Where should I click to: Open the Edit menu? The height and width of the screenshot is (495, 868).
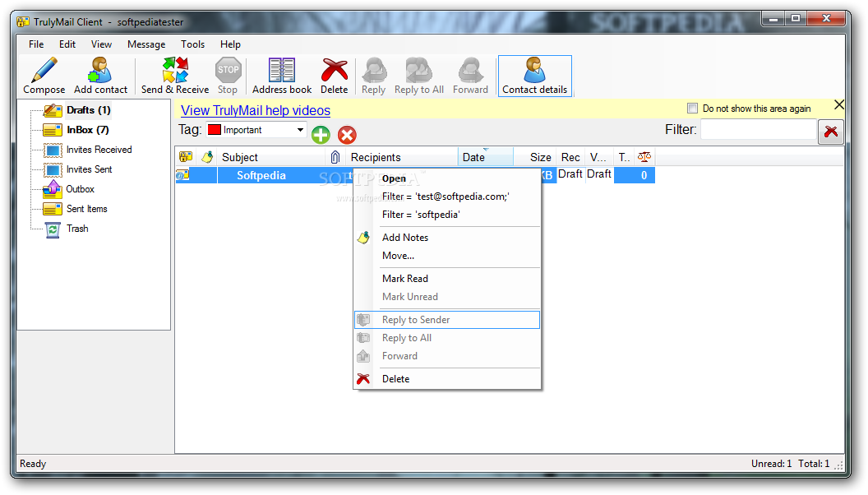[x=67, y=44]
